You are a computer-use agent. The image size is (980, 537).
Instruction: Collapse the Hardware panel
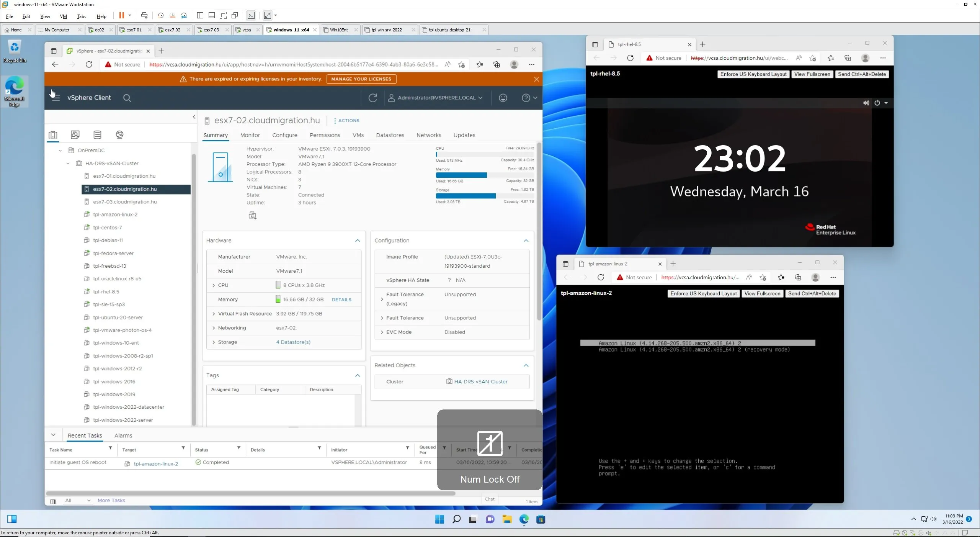tap(358, 241)
